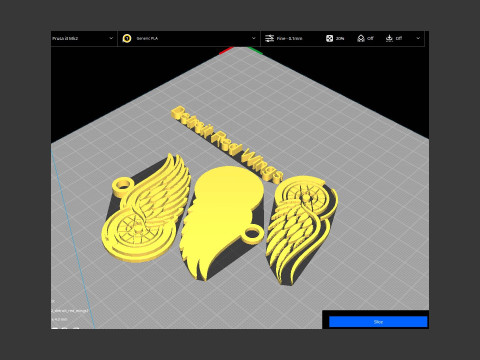Select the Detroit Red Wings 3D text model

(x=227, y=144)
